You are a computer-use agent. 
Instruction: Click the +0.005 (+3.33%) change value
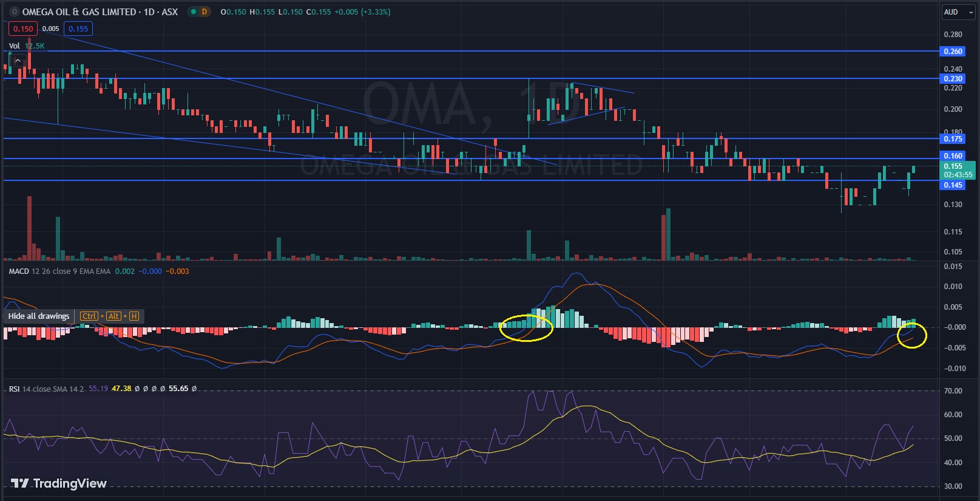click(362, 12)
